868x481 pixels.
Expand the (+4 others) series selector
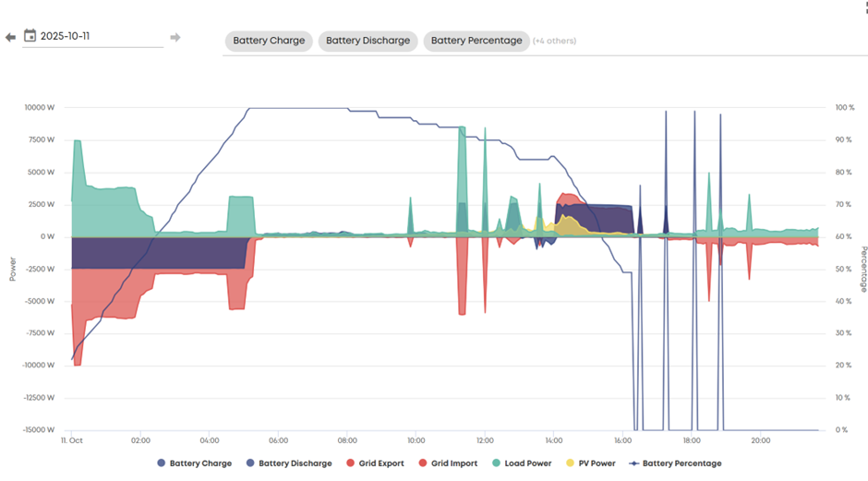tap(554, 41)
